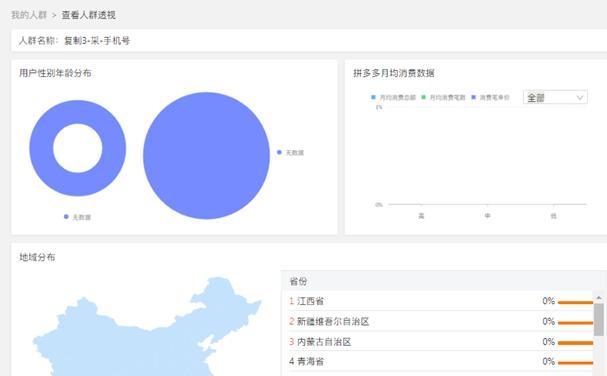Click 省份 column header
Screen dimensions: 607x376
pos(298,281)
